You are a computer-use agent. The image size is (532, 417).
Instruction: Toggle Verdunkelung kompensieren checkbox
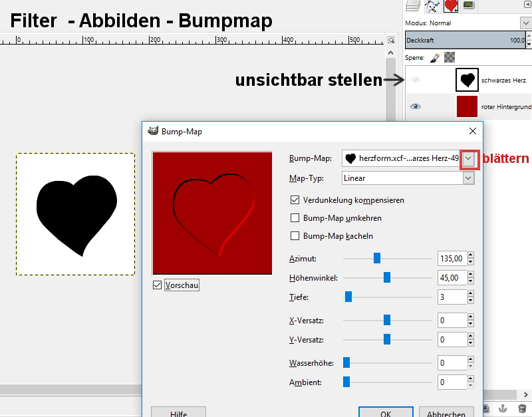pyautogui.click(x=295, y=200)
